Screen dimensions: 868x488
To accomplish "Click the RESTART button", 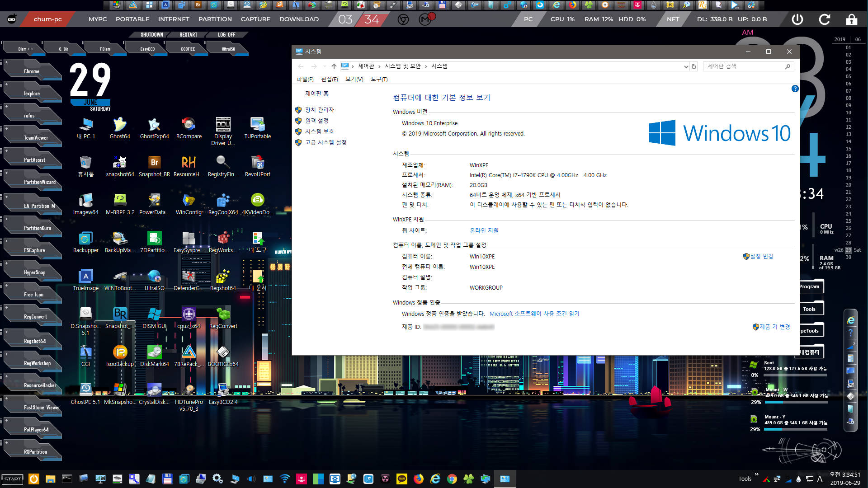I will click(188, 35).
